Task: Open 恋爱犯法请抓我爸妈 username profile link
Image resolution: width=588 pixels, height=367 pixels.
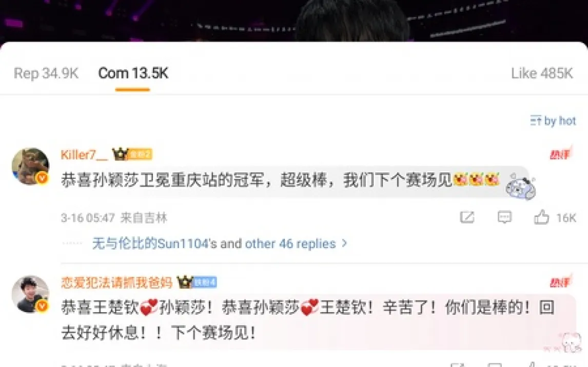Action: (x=116, y=282)
